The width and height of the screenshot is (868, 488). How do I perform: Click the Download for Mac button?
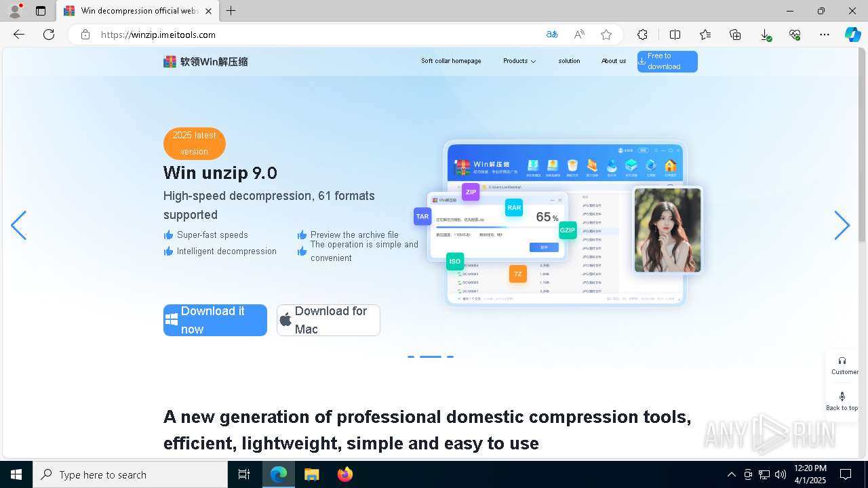point(328,320)
